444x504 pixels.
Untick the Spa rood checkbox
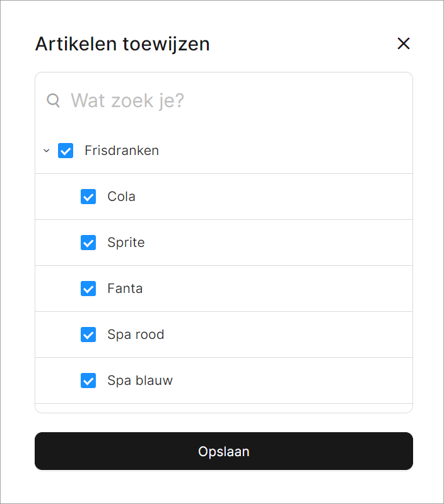(88, 335)
